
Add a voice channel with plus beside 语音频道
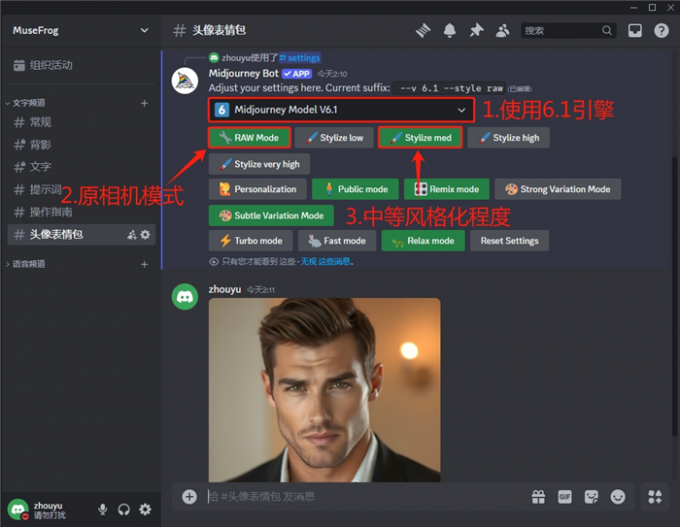(144, 264)
